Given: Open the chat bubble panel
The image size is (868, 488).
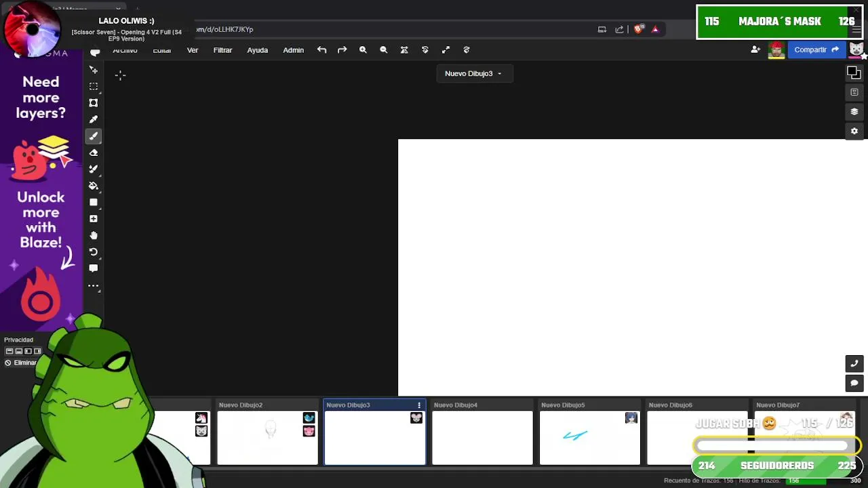Looking at the screenshot, I should click(x=854, y=384).
